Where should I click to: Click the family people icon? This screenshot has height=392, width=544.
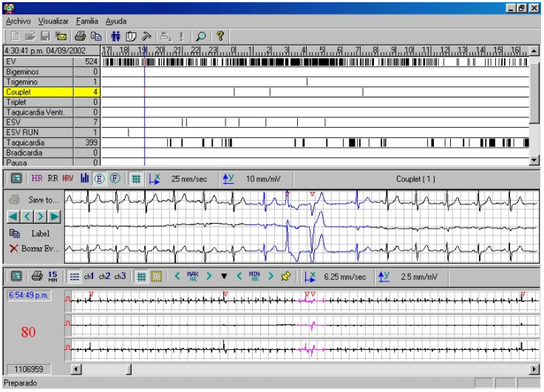[115, 35]
